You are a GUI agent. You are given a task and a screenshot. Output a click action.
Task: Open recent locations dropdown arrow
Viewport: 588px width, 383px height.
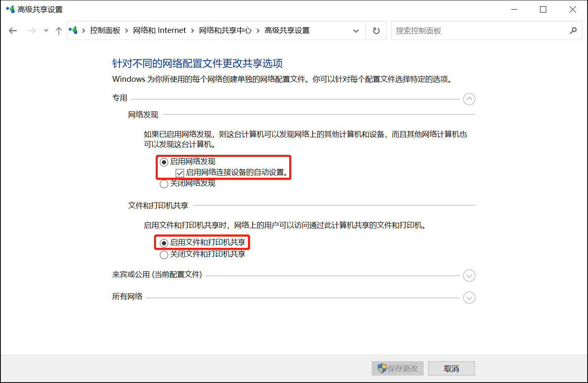click(x=46, y=30)
